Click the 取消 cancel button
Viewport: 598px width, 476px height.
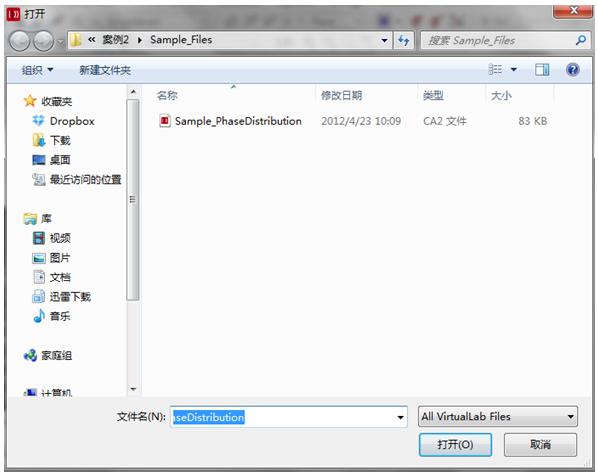[540, 444]
